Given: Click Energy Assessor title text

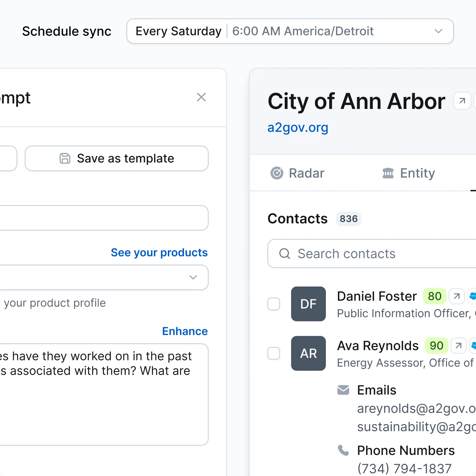Looking at the screenshot, I should (x=381, y=363).
